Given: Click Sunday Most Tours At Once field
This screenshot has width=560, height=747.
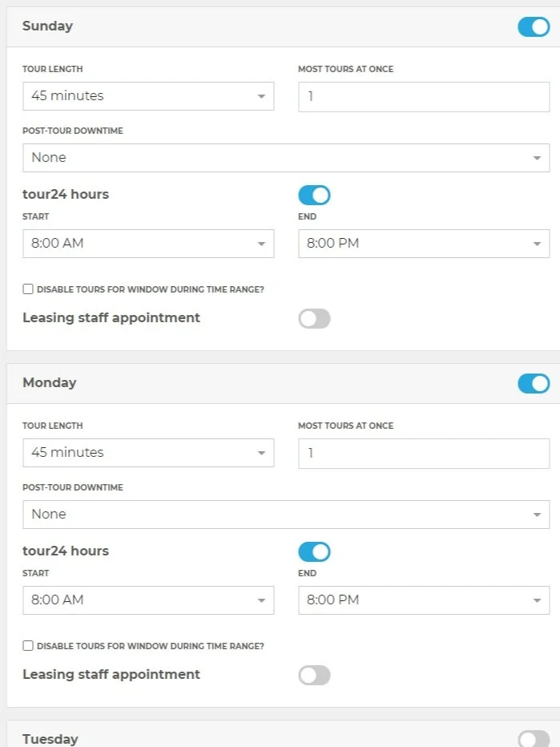Looking at the screenshot, I should click(x=424, y=96).
